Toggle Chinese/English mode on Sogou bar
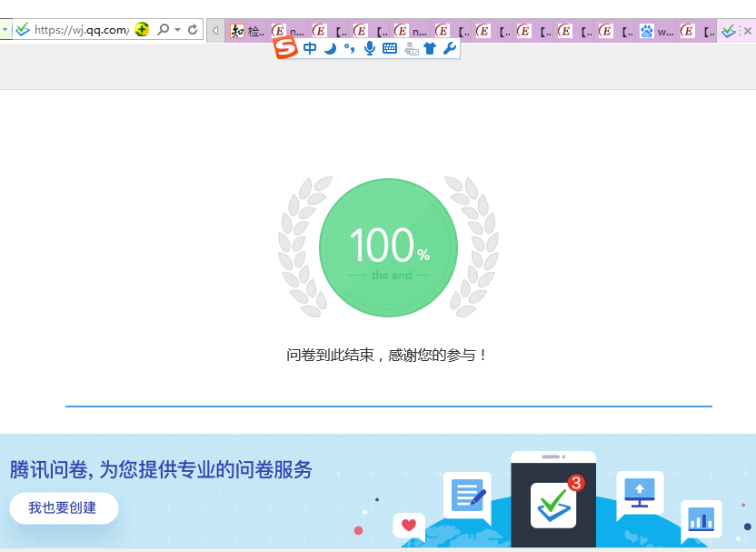756x552 pixels. (x=310, y=48)
